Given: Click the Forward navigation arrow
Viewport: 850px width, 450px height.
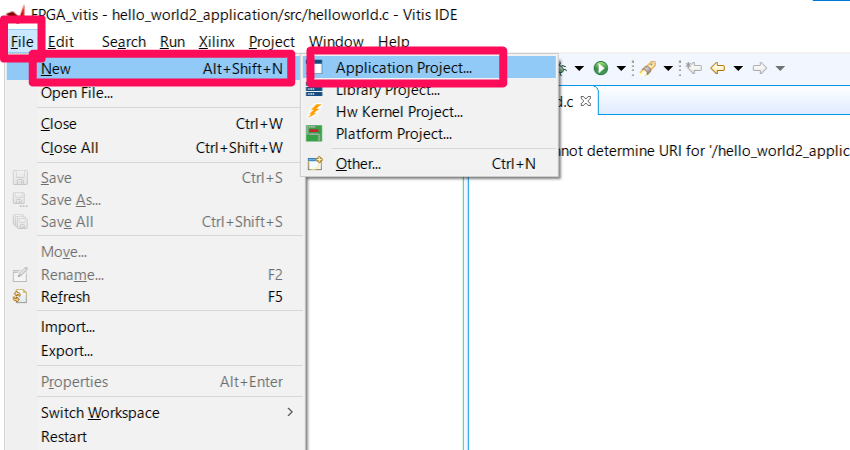Looking at the screenshot, I should (760, 68).
